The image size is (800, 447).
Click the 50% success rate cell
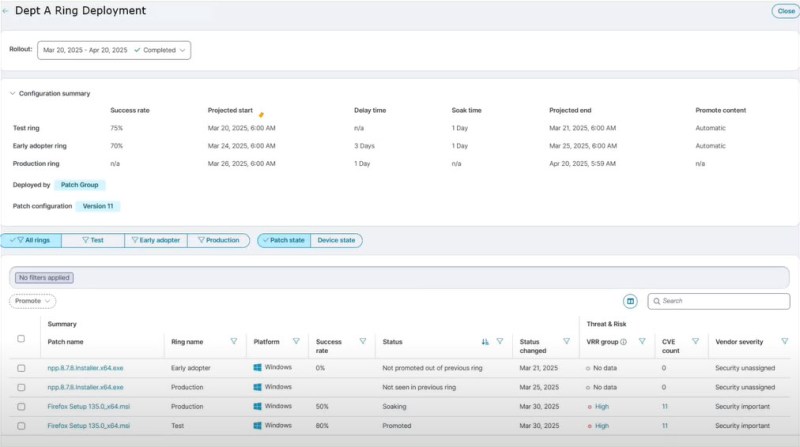[322, 407]
